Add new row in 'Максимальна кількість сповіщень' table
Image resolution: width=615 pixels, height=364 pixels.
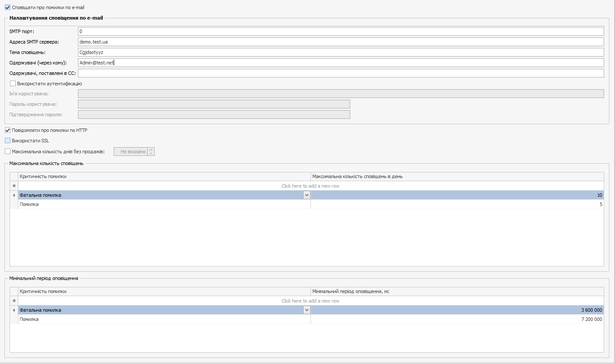click(310, 186)
